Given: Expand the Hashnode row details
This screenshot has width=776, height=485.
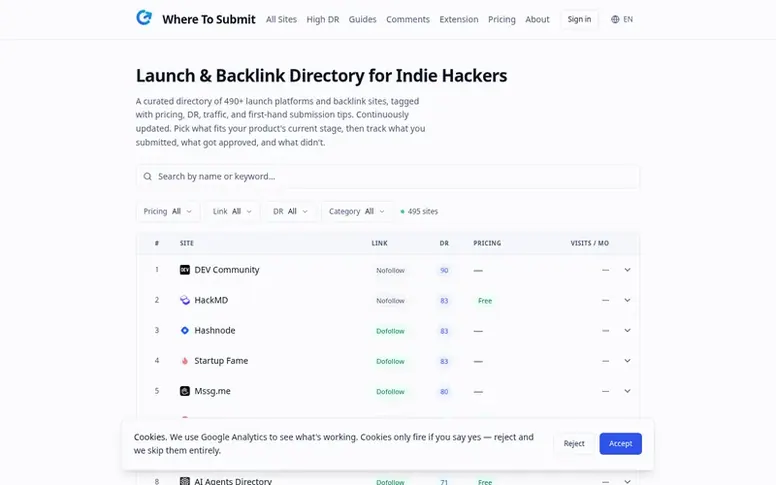Looking at the screenshot, I should coord(627,330).
